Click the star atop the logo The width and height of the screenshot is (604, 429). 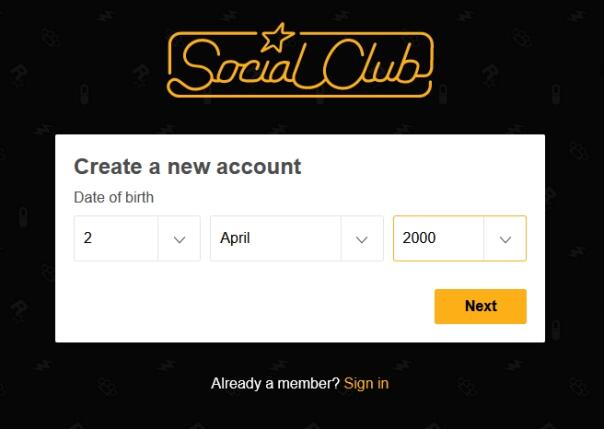(x=278, y=38)
